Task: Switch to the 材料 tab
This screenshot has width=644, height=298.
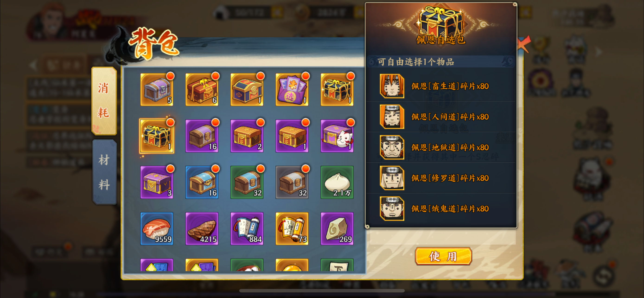Action: (105, 172)
